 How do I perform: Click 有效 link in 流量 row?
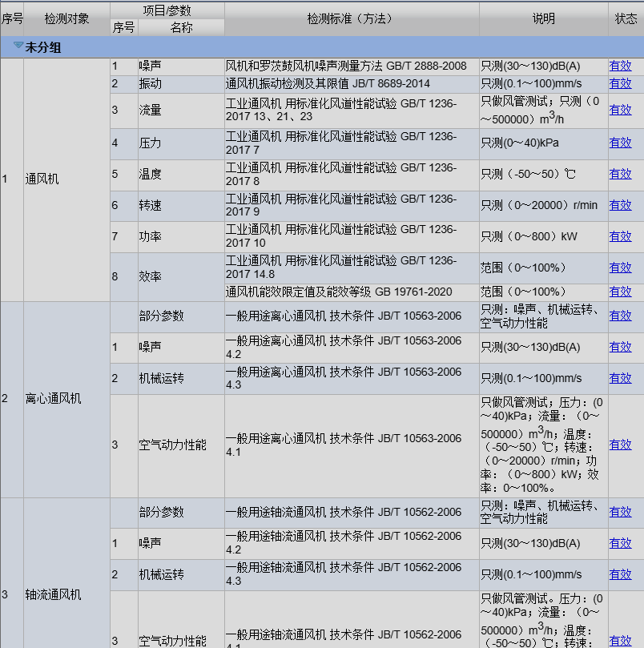620,111
